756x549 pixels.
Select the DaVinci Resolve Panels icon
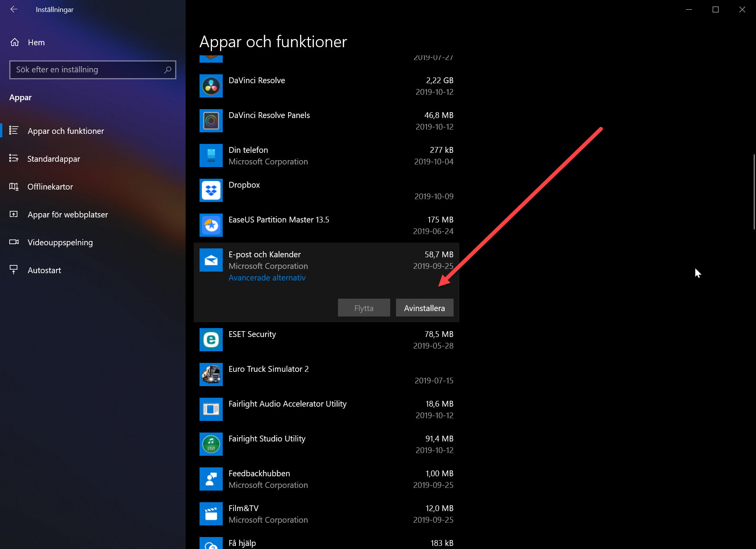click(x=211, y=121)
